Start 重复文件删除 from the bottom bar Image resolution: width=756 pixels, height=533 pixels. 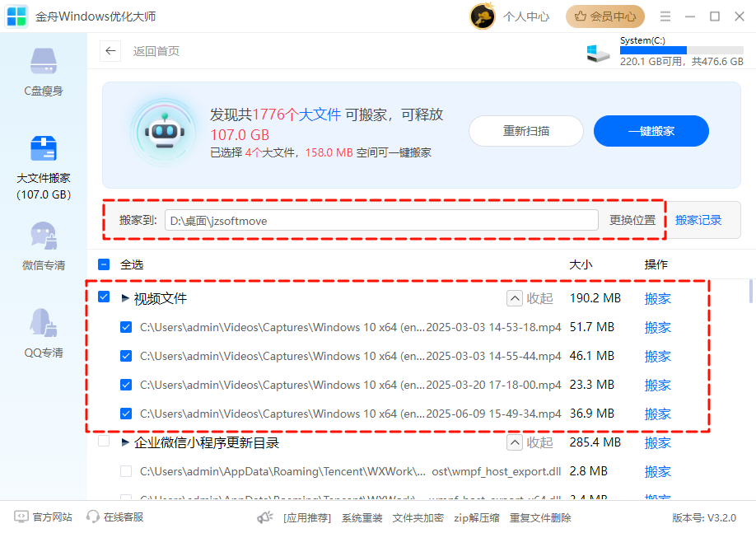539,517
